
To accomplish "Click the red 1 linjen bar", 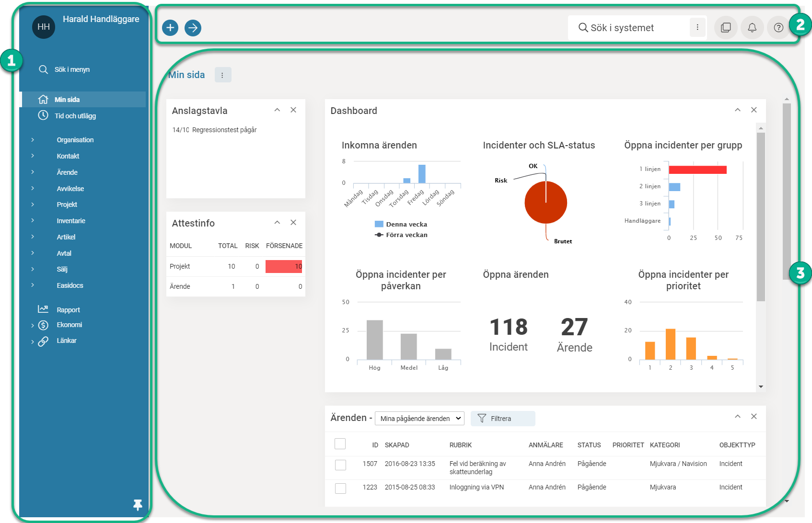I will 697,170.
